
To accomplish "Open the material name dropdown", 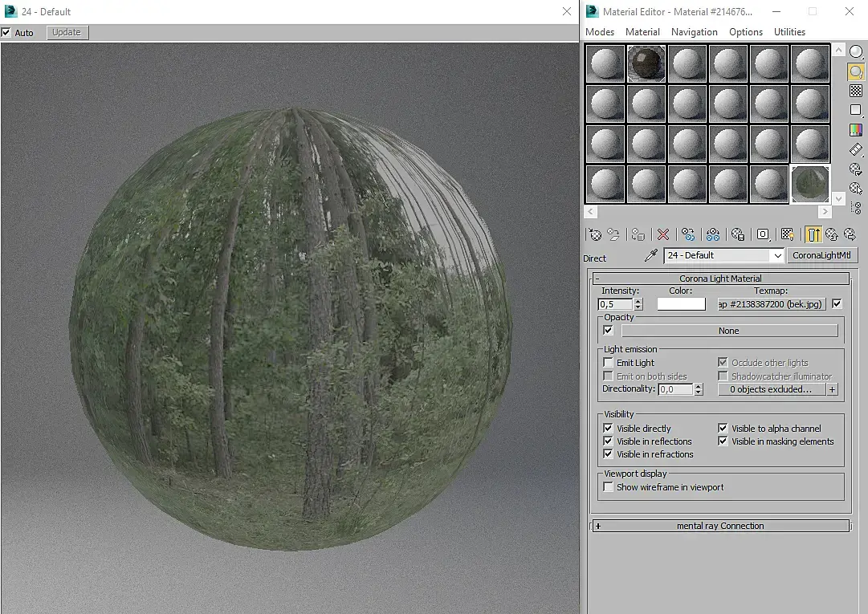I will (x=776, y=255).
